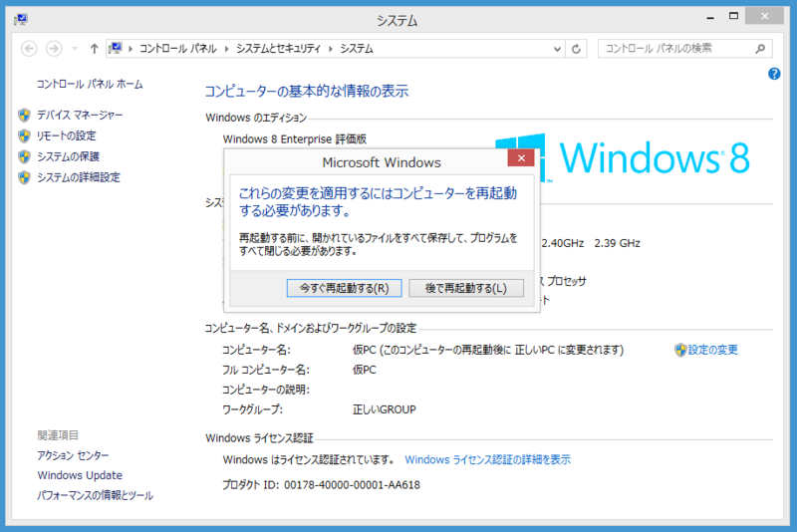Click the Windows 8 logo
797x532 pixels.
622,157
